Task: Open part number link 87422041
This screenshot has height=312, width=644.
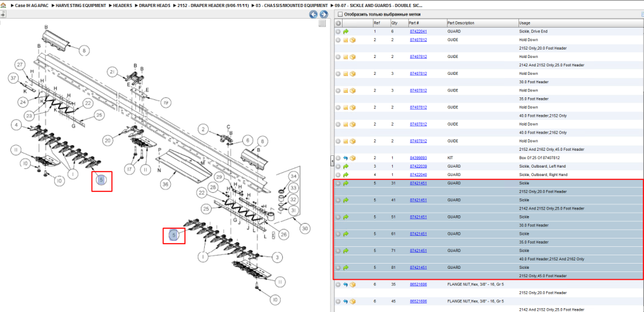Action: (x=418, y=31)
